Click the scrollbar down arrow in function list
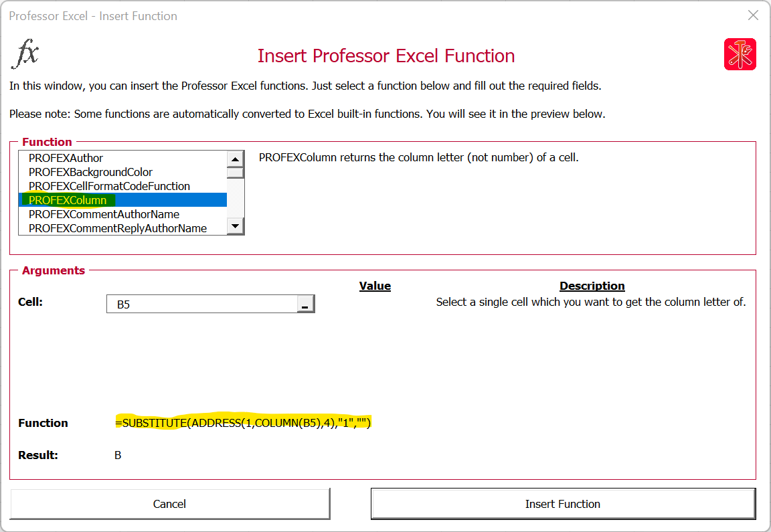Image resolution: width=771 pixels, height=532 pixels. (235, 226)
